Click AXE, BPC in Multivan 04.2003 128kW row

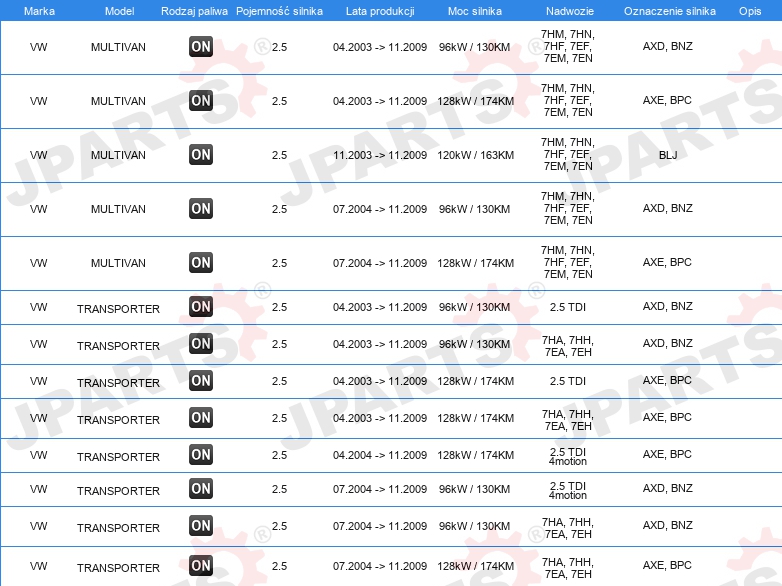(667, 100)
